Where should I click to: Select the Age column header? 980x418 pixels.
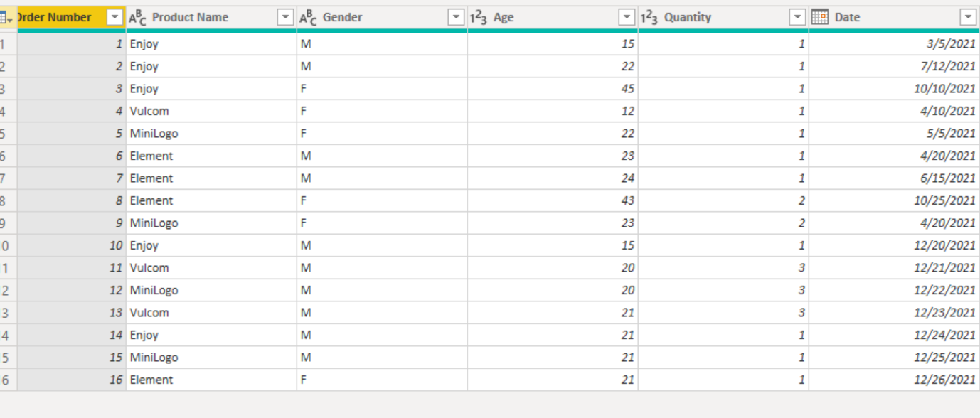553,18
